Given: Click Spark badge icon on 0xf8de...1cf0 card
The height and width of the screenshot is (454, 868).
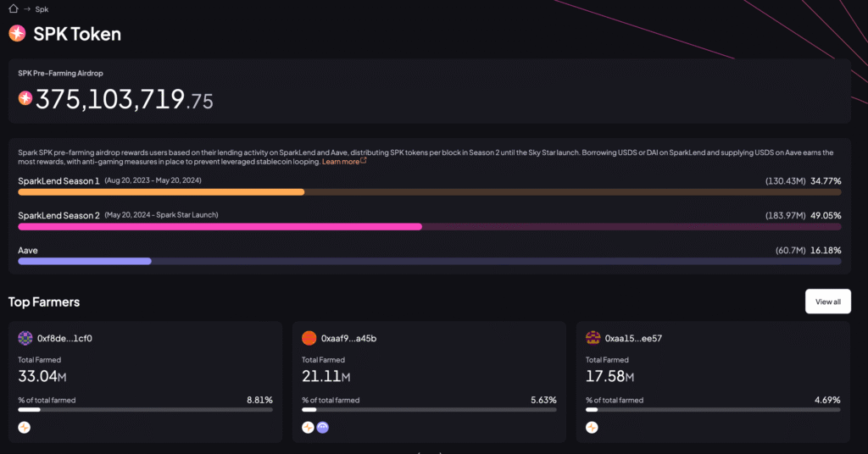Looking at the screenshot, I should tap(25, 428).
